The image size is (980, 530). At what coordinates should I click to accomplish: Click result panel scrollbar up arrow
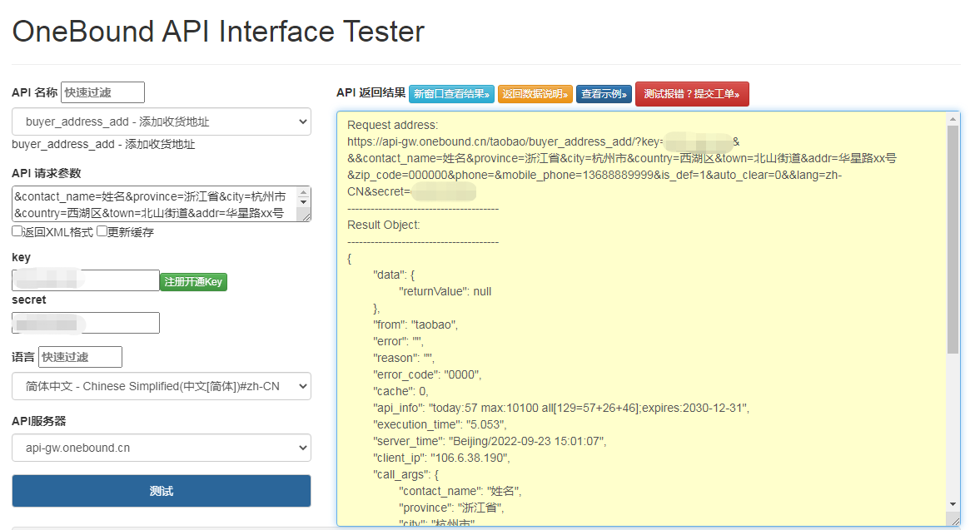(953, 119)
